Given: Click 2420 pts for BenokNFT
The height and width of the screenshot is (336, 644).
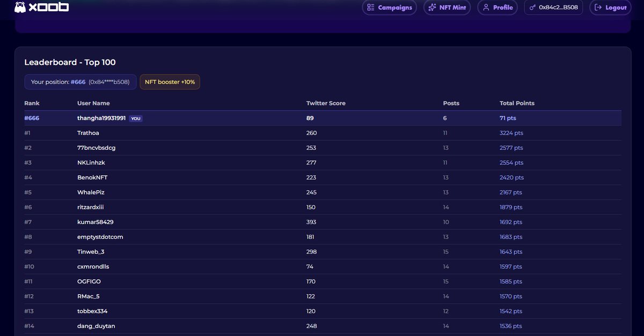Looking at the screenshot, I should click(511, 177).
